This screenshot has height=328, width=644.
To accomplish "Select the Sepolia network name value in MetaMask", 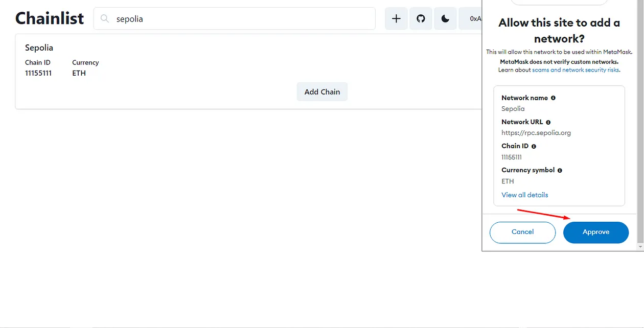I will (513, 109).
